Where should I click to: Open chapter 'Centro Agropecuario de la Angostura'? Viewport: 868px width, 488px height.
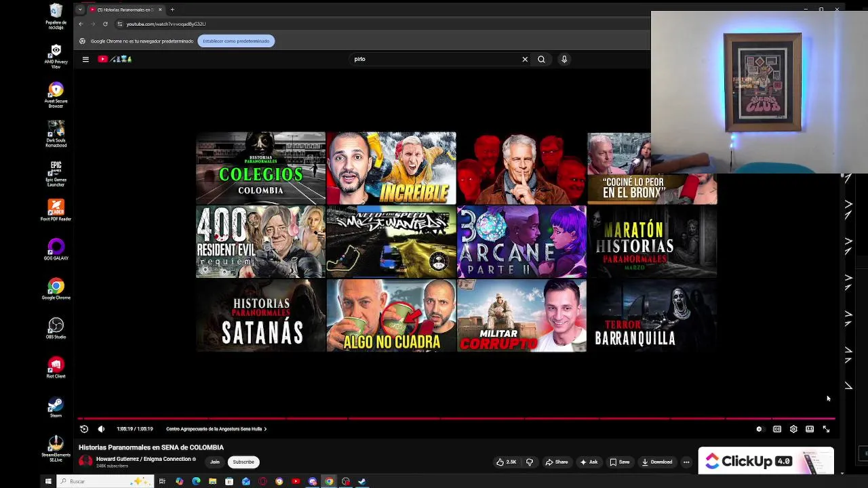[216, 429]
